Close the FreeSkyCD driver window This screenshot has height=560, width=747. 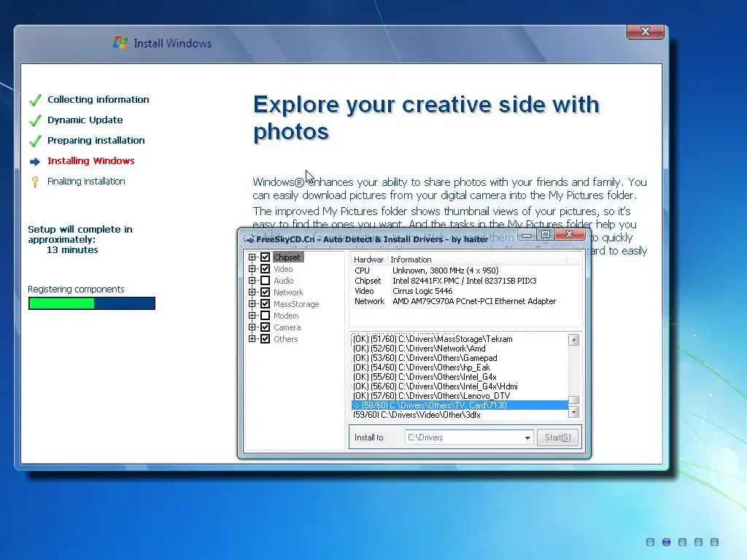click(x=569, y=234)
